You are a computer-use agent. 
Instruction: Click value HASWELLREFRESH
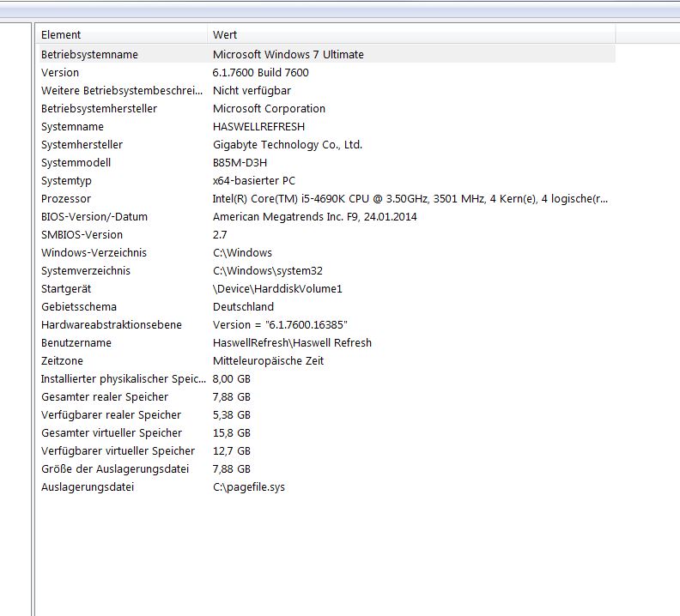pos(258,127)
